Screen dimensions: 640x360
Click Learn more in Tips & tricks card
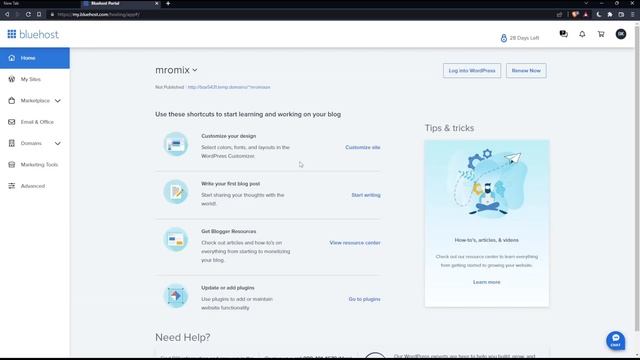click(x=487, y=282)
